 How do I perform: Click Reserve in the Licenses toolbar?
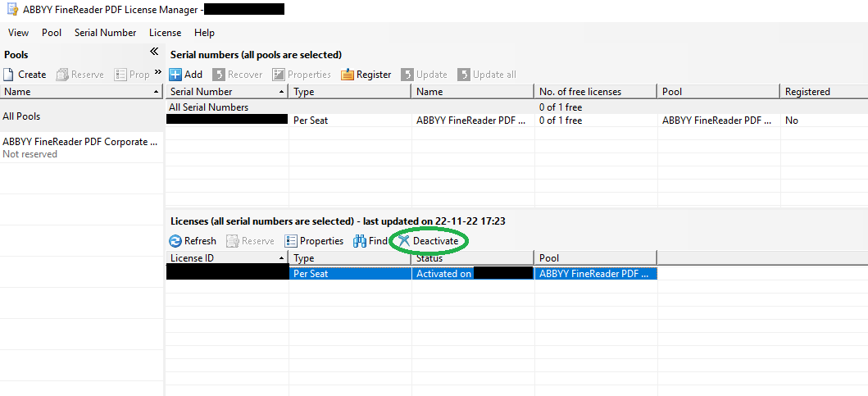pyautogui.click(x=251, y=241)
